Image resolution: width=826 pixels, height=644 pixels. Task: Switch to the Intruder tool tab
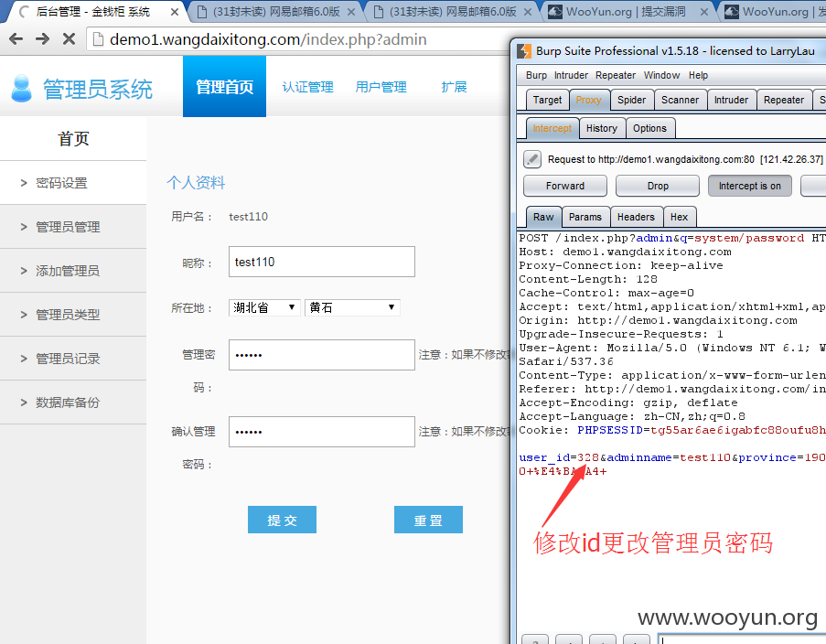coord(731,100)
